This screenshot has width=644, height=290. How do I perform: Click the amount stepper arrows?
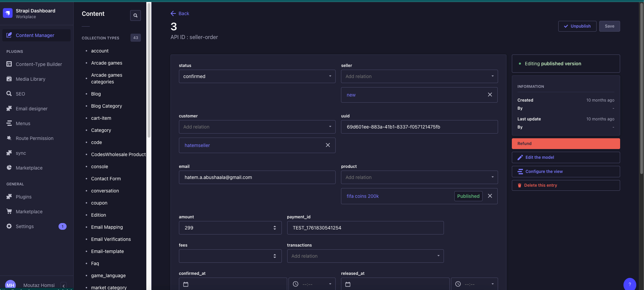pyautogui.click(x=275, y=228)
